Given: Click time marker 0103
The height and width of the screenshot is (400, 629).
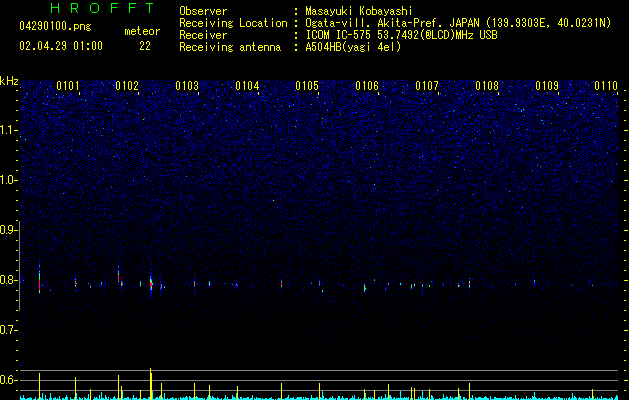Looking at the screenshot, I should 187,86.
